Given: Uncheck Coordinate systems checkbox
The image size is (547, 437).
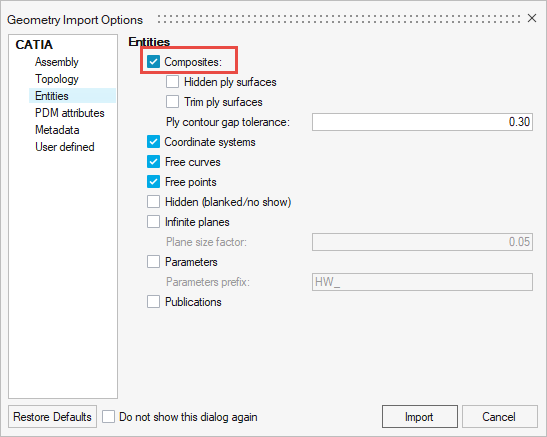Looking at the screenshot, I should [x=153, y=142].
